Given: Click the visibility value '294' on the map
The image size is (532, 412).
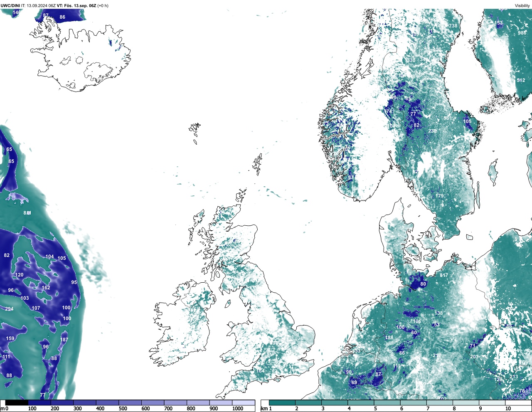Looking at the screenshot, I should coord(9,309).
